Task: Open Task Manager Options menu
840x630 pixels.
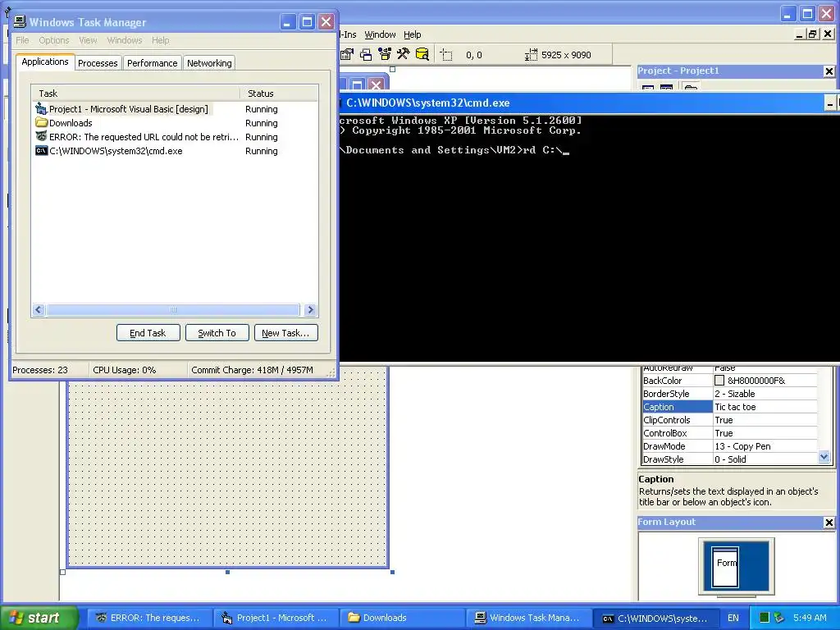Action: tap(53, 40)
